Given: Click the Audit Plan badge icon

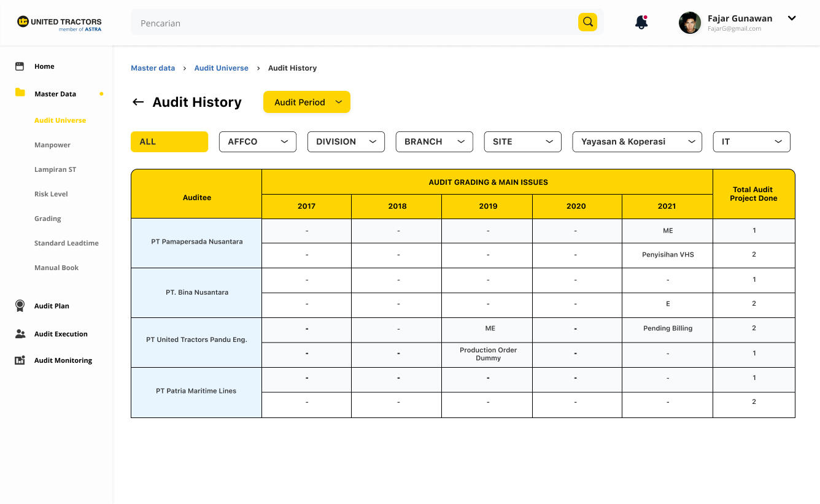Looking at the screenshot, I should 20,306.
